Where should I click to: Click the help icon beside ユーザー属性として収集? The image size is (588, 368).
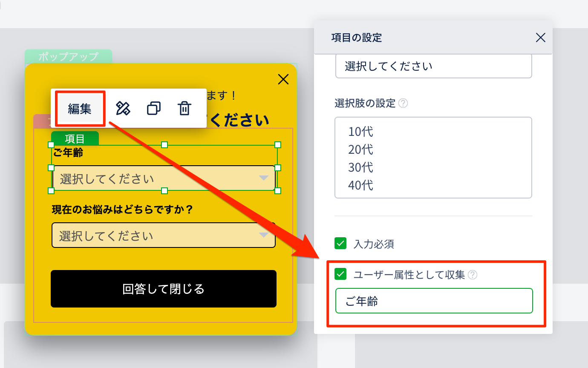[x=472, y=275]
